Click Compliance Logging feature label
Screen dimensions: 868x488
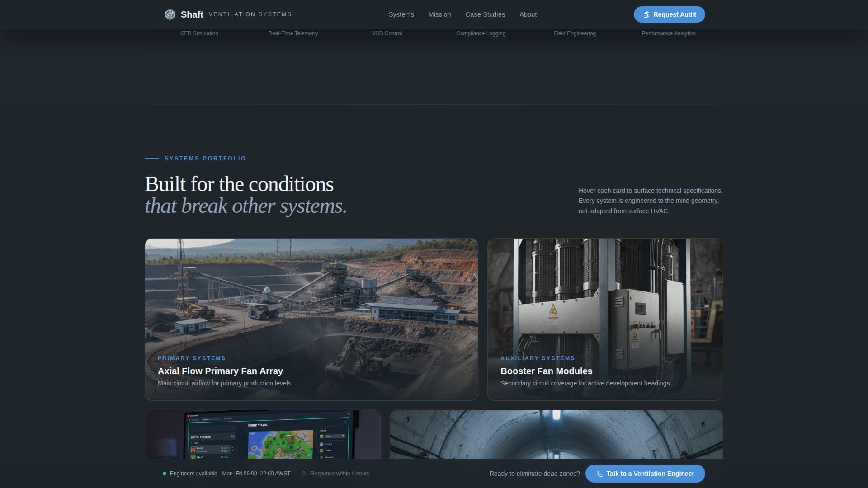[481, 33]
